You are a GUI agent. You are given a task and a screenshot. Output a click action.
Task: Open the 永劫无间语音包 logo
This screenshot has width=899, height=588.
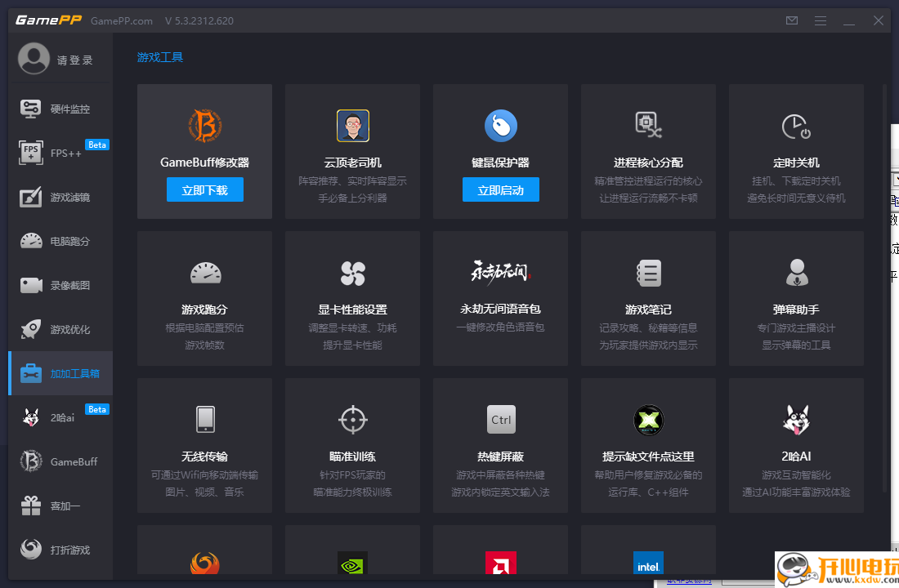[500, 272]
